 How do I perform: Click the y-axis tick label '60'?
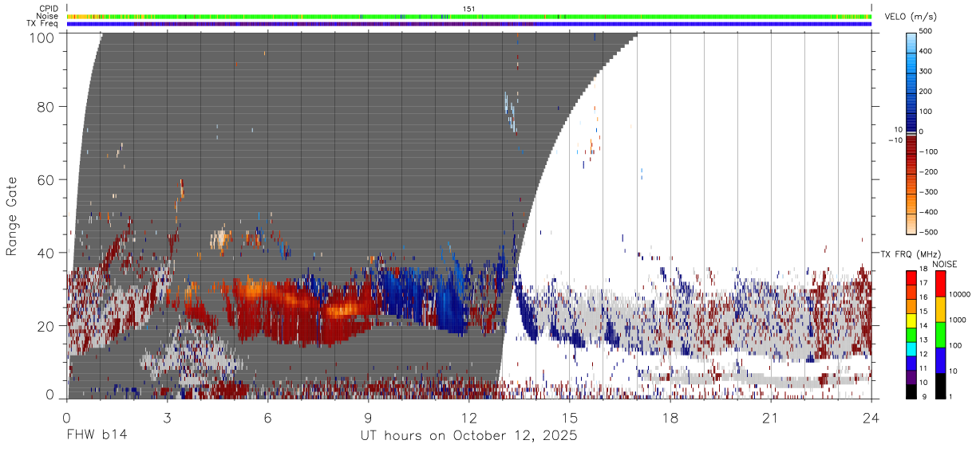point(46,179)
